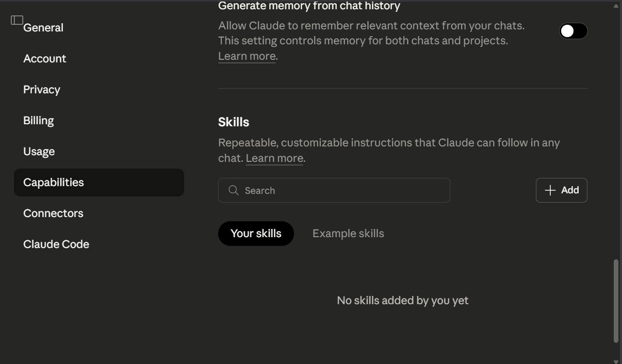Click the magnifier icon in the Search field
Screen dimensions: 622x364
[x=233, y=190]
